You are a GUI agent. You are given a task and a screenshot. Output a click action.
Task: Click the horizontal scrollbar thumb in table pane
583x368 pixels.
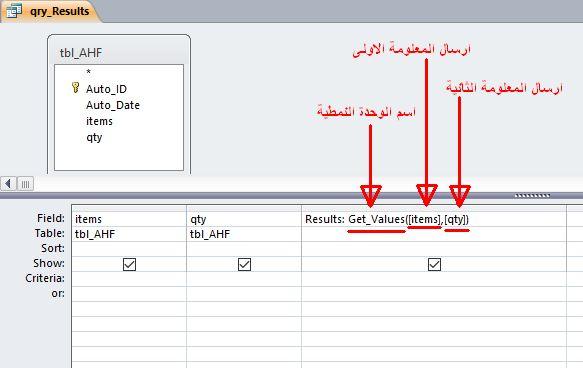coord(25,184)
